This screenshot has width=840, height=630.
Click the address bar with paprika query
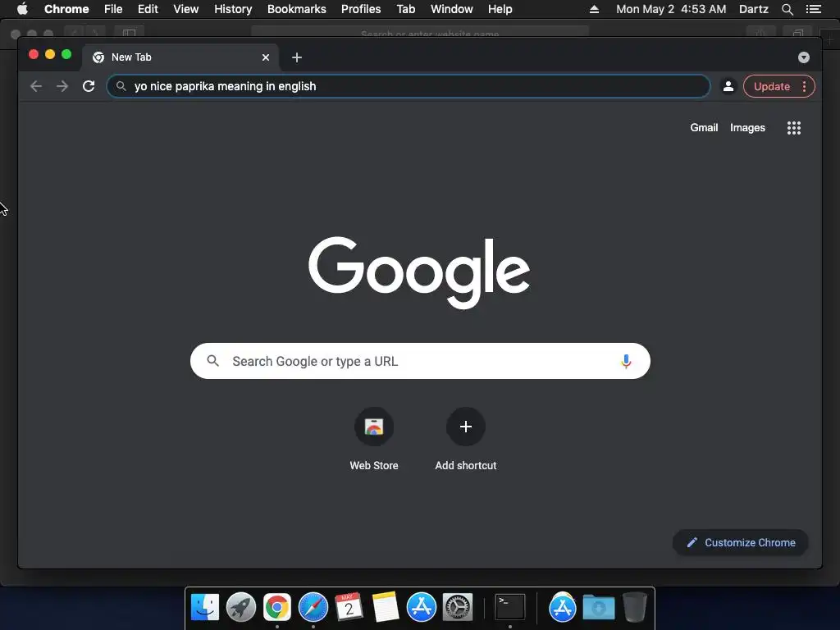tap(409, 86)
